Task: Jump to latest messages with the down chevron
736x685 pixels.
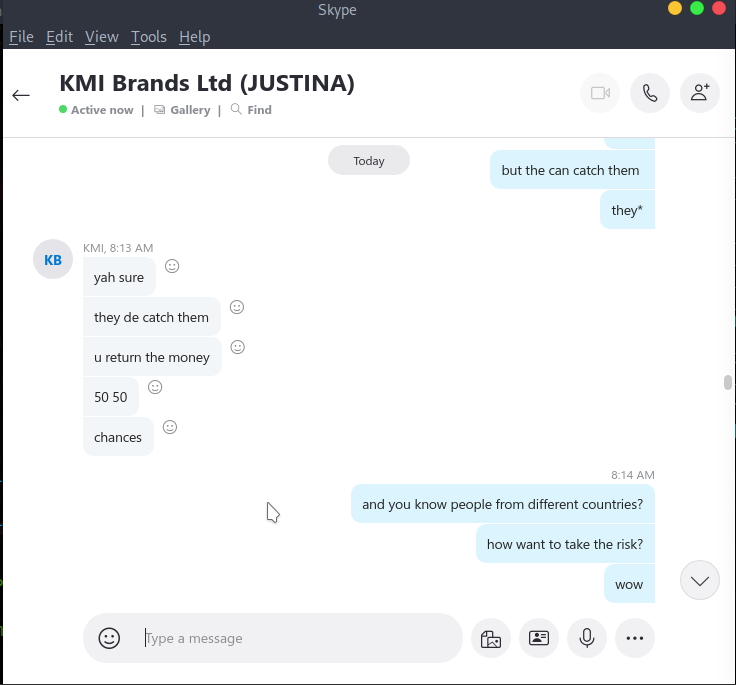Action: pos(700,580)
